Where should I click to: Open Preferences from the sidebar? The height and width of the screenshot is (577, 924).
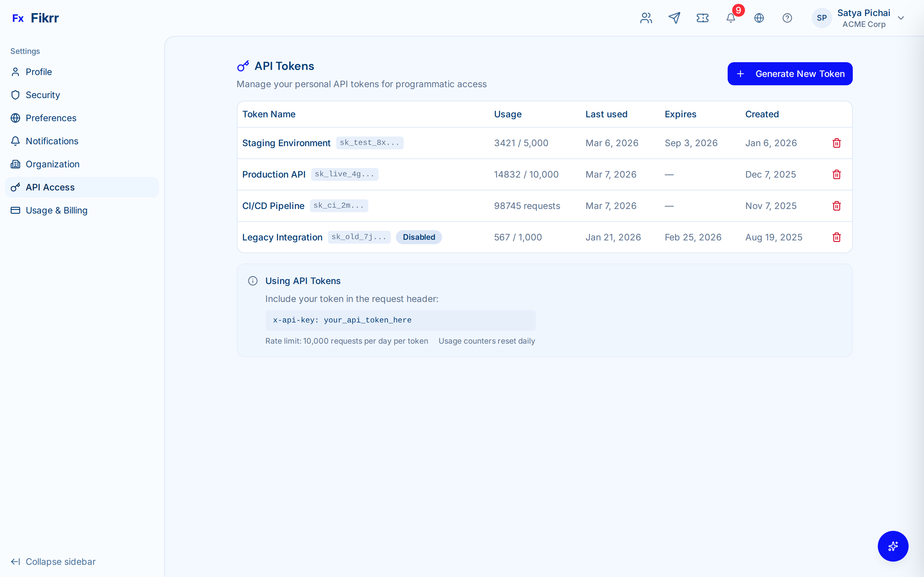pyautogui.click(x=51, y=118)
